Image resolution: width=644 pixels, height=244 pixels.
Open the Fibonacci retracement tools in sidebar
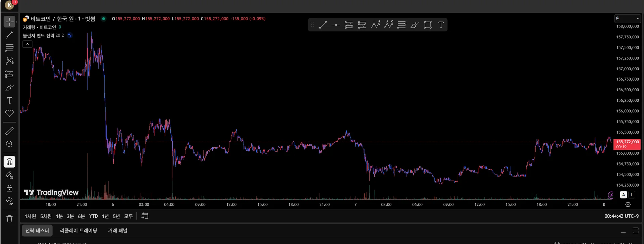(9, 48)
